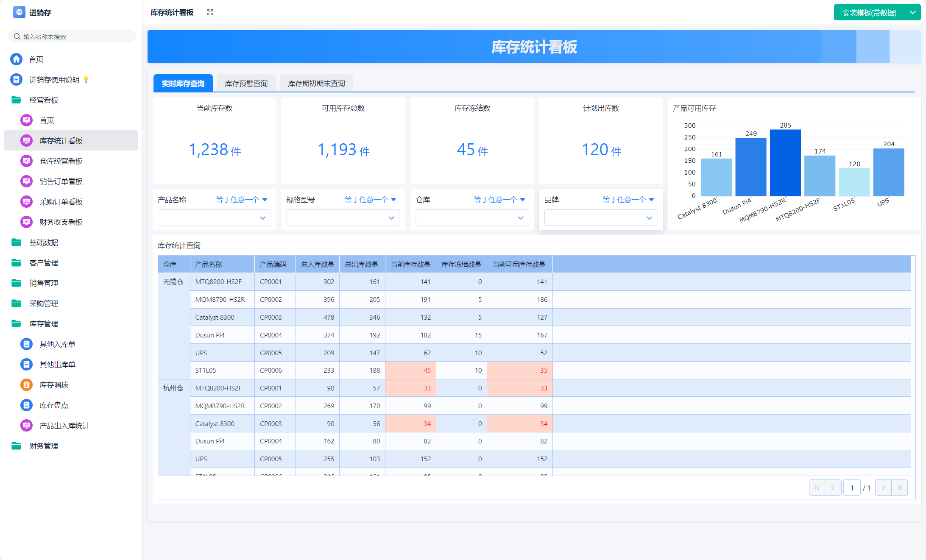This screenshot has width=926, height=560.
Task: Open dropdown arrow next to 安装模板 button
Action: point(913,12)
